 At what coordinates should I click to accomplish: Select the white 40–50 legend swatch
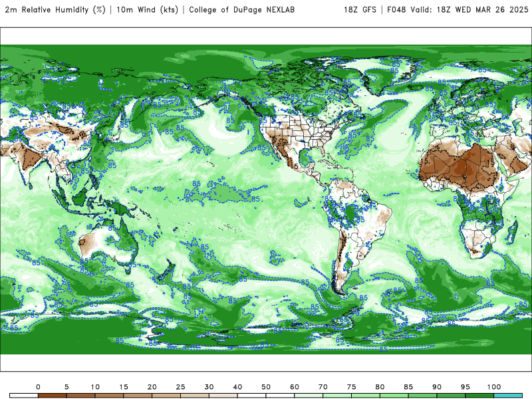(x=252, y=396)
